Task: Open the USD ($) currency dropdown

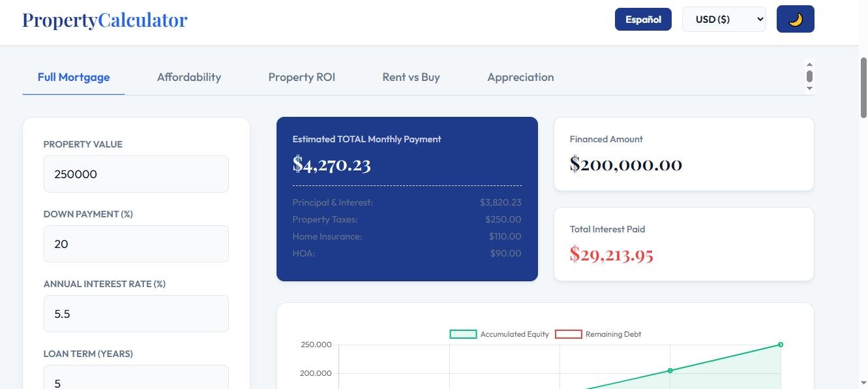Action: 724,19
